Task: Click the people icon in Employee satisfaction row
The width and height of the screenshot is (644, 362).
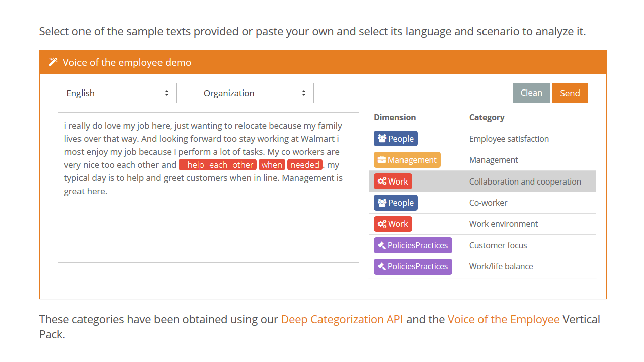Action: [x=382, y=139]
